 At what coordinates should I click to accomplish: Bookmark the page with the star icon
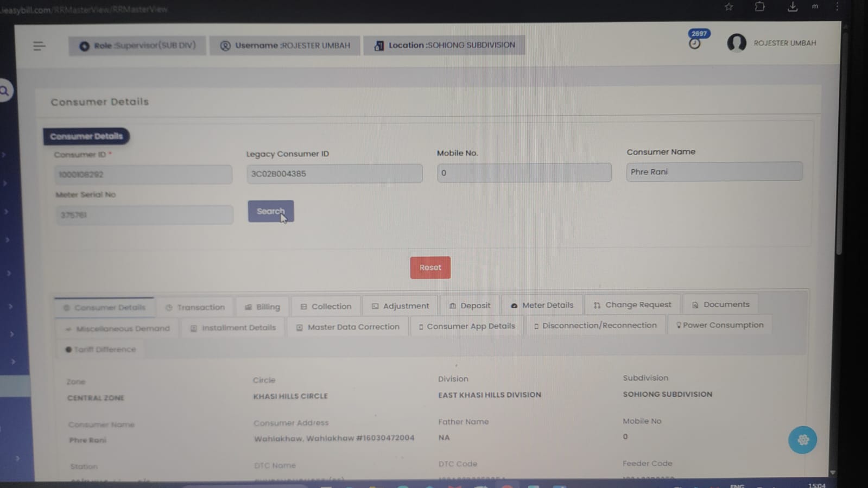point(728,7)
